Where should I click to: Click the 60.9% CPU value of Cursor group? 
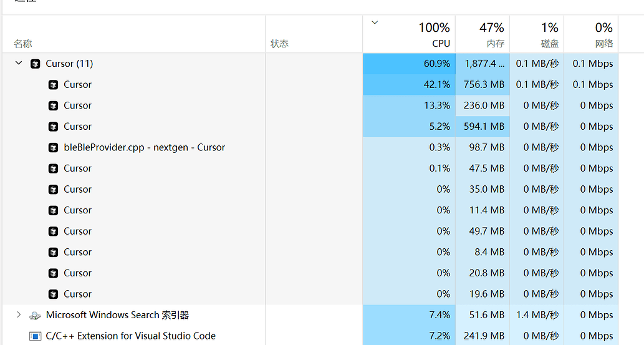(x=409, y=64)
